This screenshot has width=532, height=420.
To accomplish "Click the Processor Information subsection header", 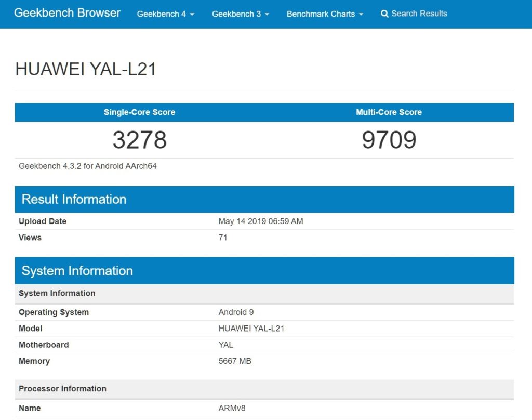I will click(x=62, y=389).
